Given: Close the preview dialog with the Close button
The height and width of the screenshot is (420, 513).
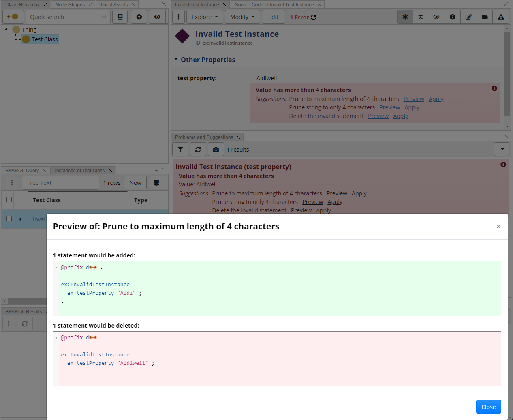Looking at the screenshot, I should (x=488, y=406).
